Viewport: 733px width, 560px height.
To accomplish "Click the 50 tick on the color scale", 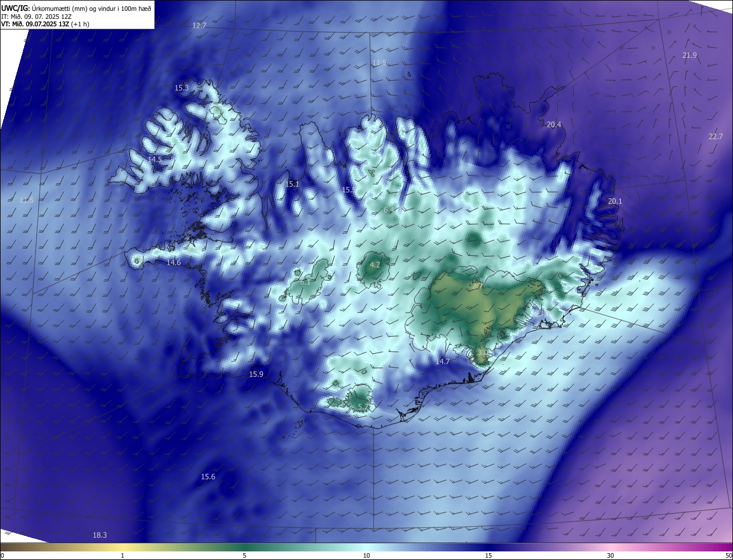I will [x=728, y=555].
